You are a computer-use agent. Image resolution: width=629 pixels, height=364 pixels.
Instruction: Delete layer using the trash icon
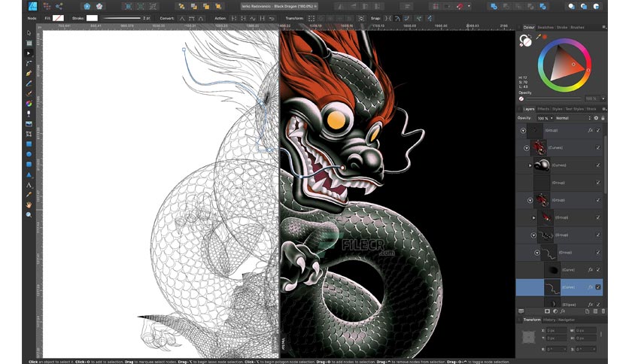603,311
